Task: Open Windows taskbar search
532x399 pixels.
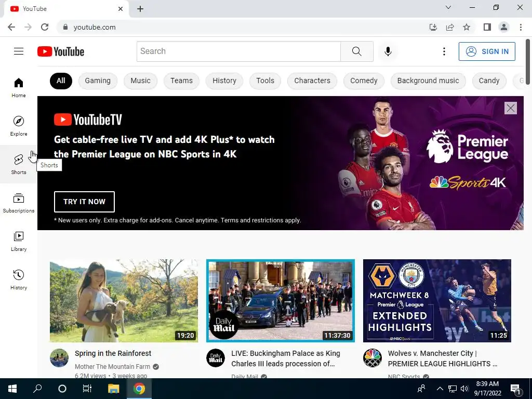Action: [37, 389]
